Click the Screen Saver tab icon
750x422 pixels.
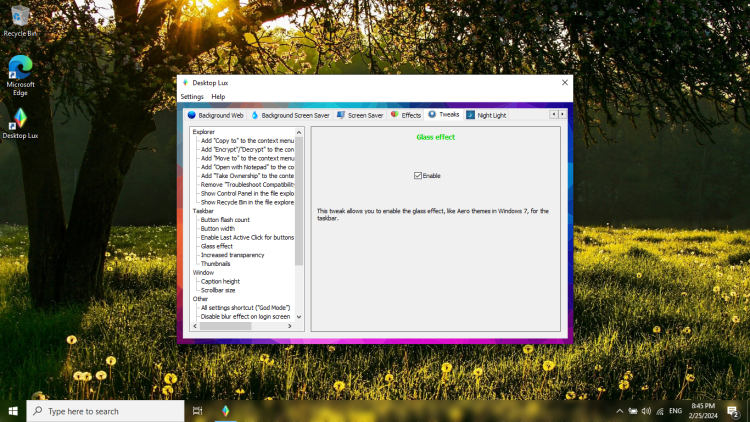click(x=341, y=115)
